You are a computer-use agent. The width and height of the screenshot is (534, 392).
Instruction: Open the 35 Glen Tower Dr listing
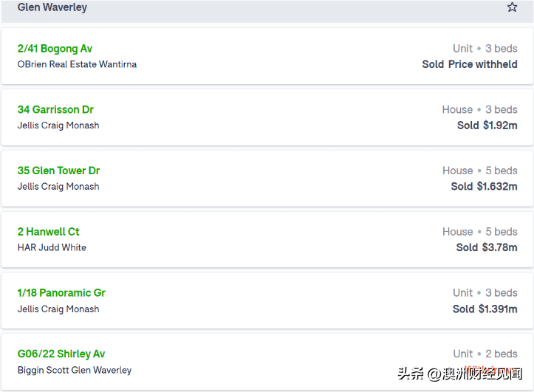58,171
